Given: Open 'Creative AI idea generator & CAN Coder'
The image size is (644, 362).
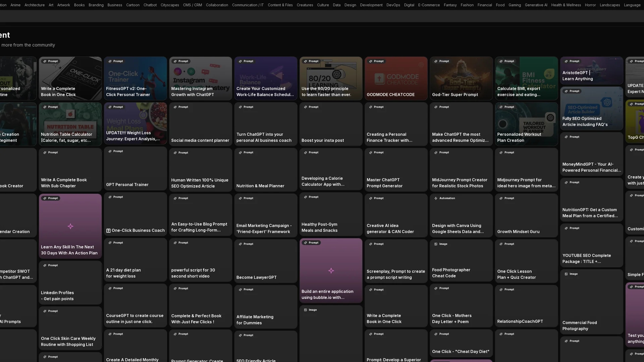Looking at the screenshot, I should click(x=396, y=216).
